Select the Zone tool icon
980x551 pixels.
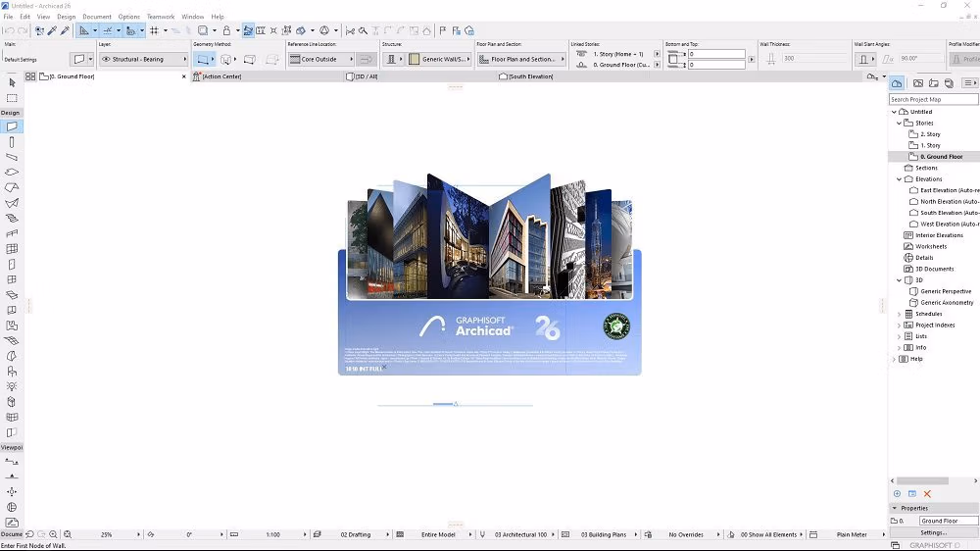tap(12, 326)
